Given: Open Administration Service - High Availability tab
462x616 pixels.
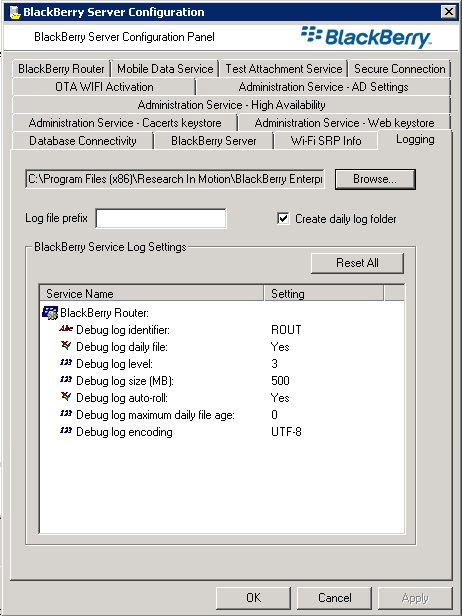Looking at the screenshot, I should point(231,105).
